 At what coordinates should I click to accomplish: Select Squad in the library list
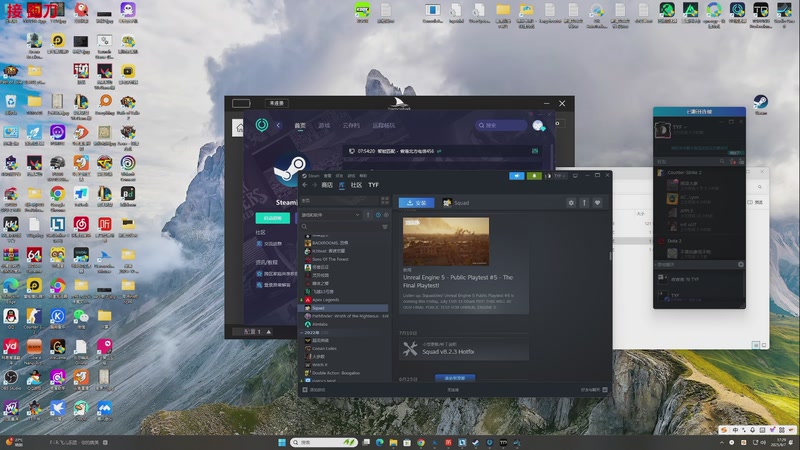click(x=344, y=308)
